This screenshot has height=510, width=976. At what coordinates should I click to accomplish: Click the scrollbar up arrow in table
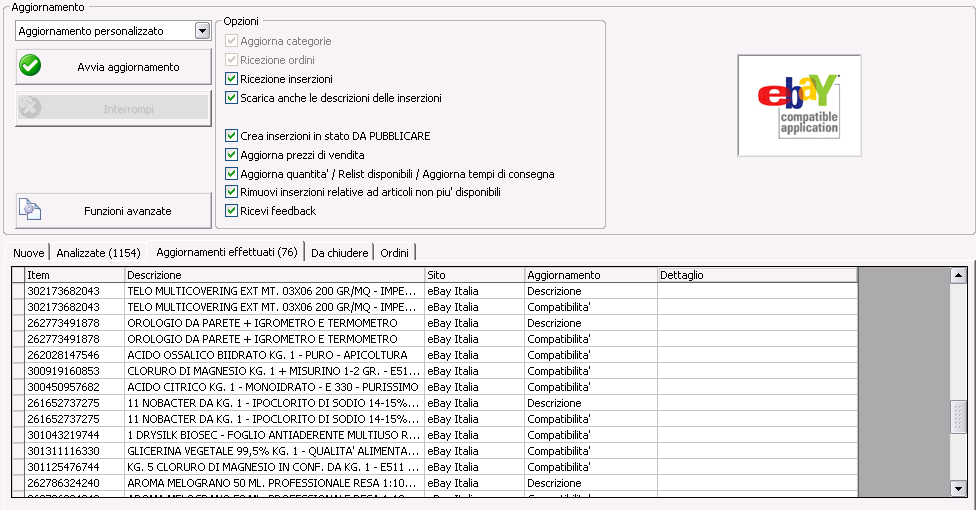click(959, 275)
